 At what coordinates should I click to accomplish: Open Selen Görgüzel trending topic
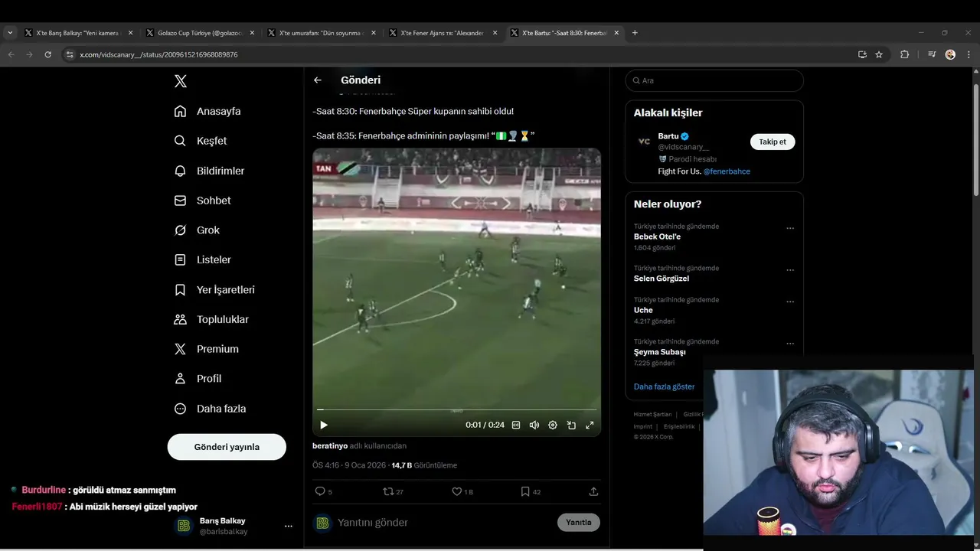tap(661, 279)
